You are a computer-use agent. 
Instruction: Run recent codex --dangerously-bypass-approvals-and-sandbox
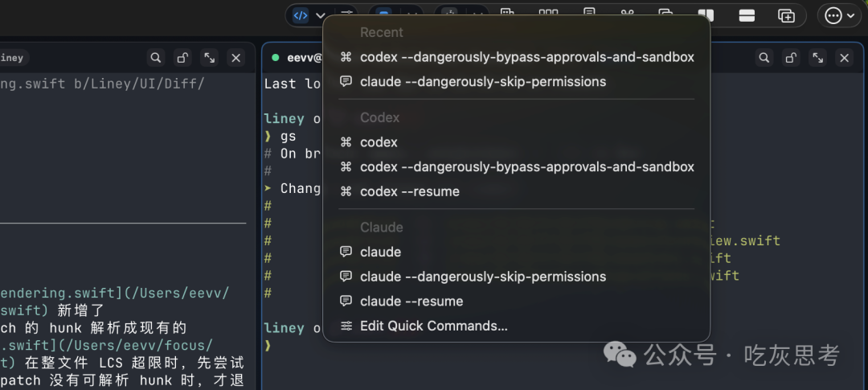(x=517, y=57)
